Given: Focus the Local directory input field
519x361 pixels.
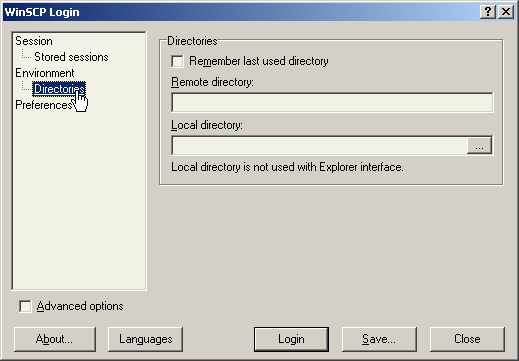Looking at the screenshot, I should coord(319,145).
